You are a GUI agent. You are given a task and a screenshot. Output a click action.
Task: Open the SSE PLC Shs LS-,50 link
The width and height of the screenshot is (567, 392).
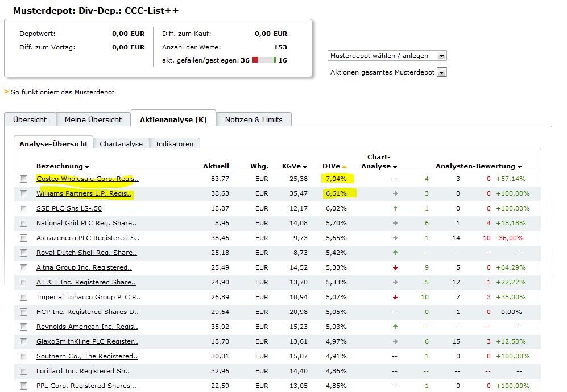pyautogui.click(x=69, y=208)
